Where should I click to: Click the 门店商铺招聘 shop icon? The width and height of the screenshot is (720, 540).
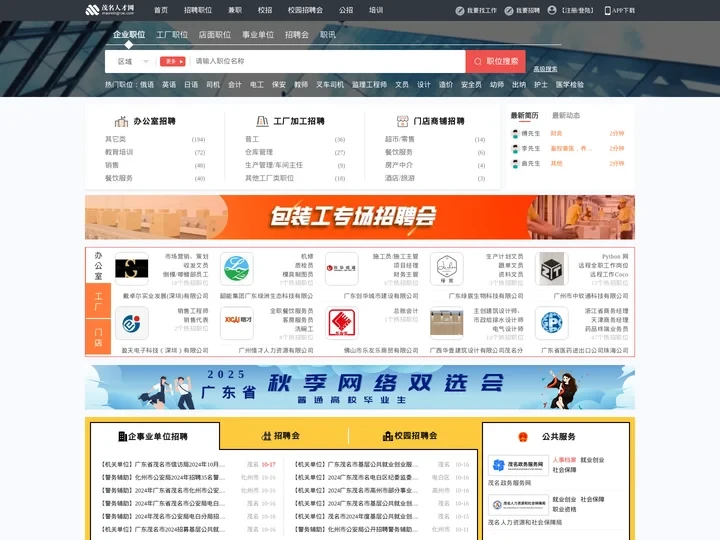[402, 121]
